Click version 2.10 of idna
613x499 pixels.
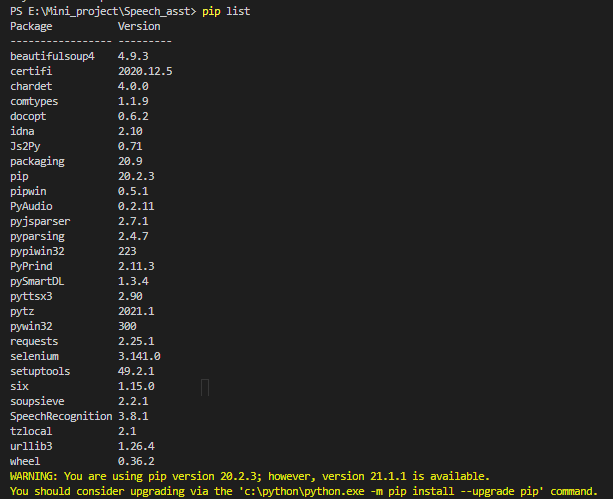click(x=130, y=131)
